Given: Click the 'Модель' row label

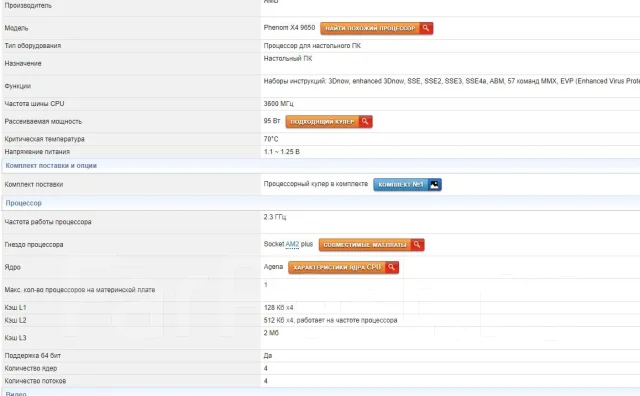Looking at the screenshot, I should 16,28.
